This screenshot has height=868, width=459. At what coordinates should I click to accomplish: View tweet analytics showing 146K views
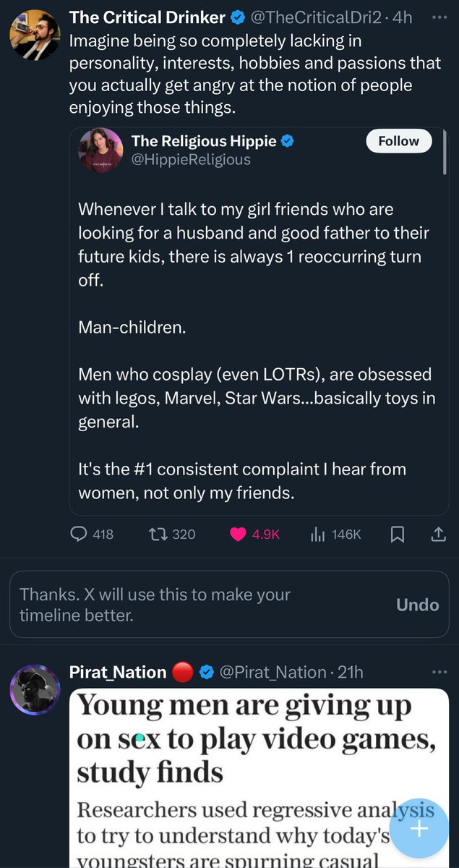[335, 535]
